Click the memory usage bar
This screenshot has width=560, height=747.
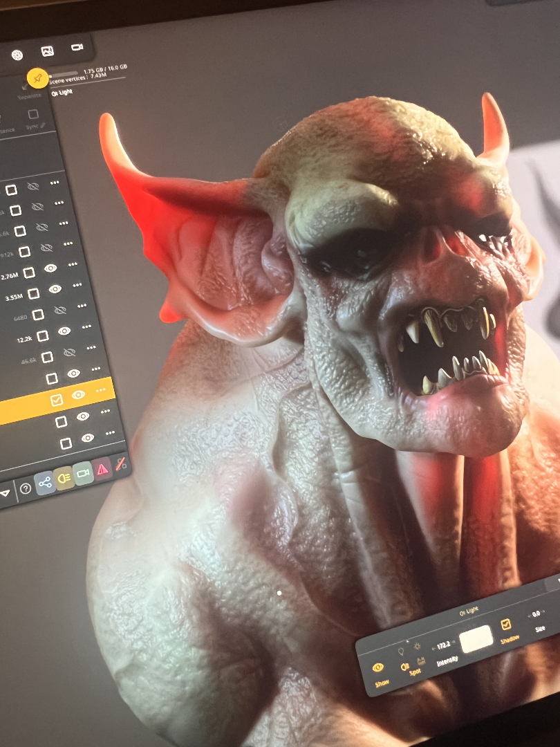62,74
